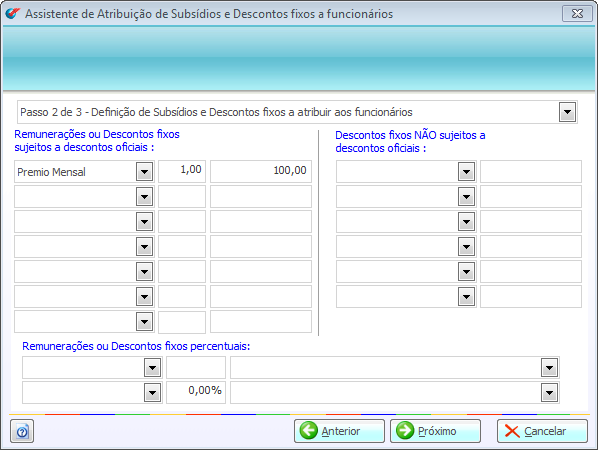This screenshot has width=598, height=450.
Task: Click first value field under NÃO sujeitos
Action: [x=531, y=171]
